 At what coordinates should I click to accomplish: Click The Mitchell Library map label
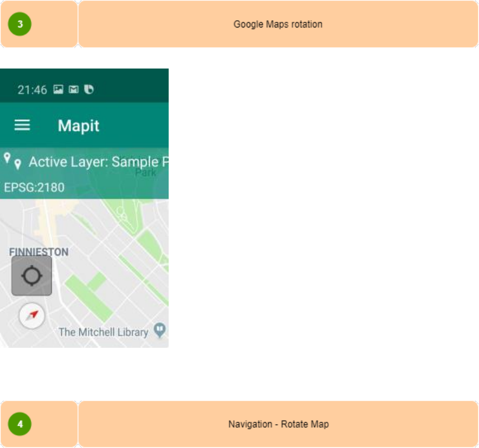coord(104,332)
